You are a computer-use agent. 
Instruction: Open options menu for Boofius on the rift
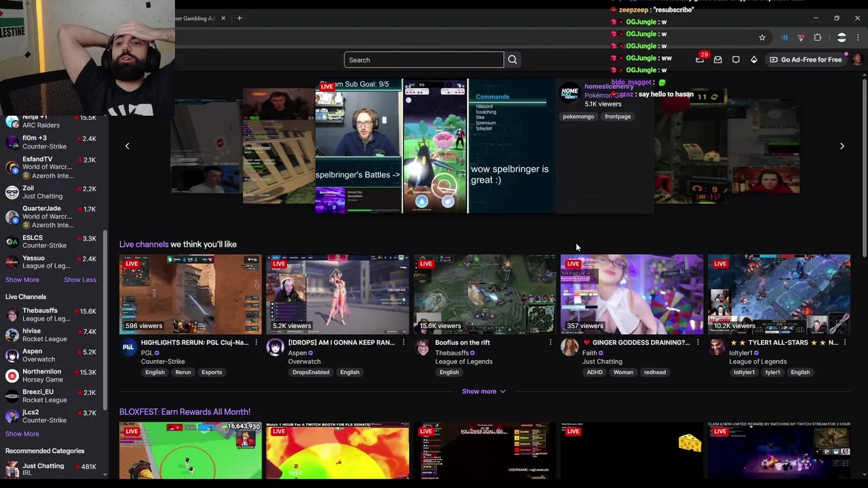551,343
